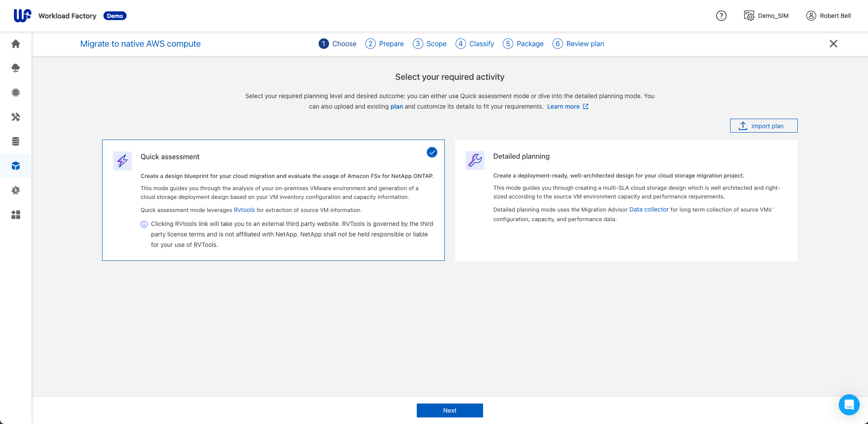Click the Quick assessment lightning icon
Screen dimensions: 868x424
(x=122, y=161)
